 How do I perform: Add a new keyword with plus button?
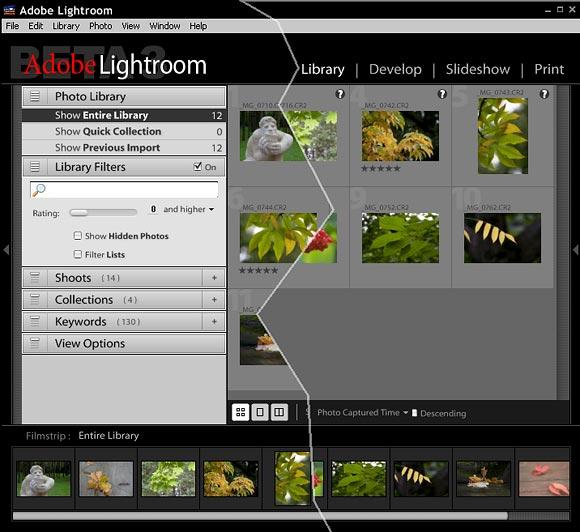pyautogui.click(x=214, y=321)
